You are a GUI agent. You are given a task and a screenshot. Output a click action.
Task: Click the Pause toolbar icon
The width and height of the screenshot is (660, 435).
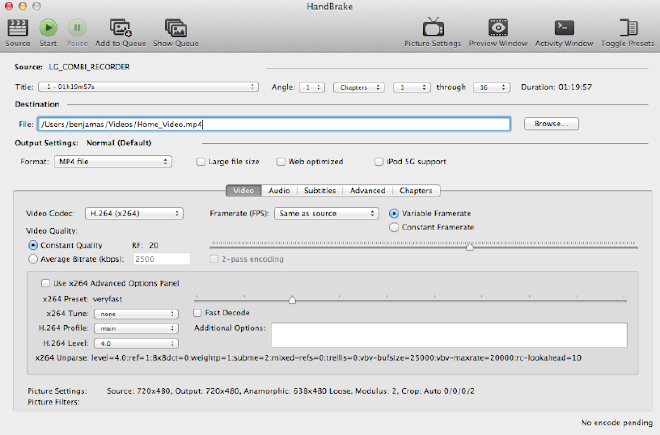[77, 28]
